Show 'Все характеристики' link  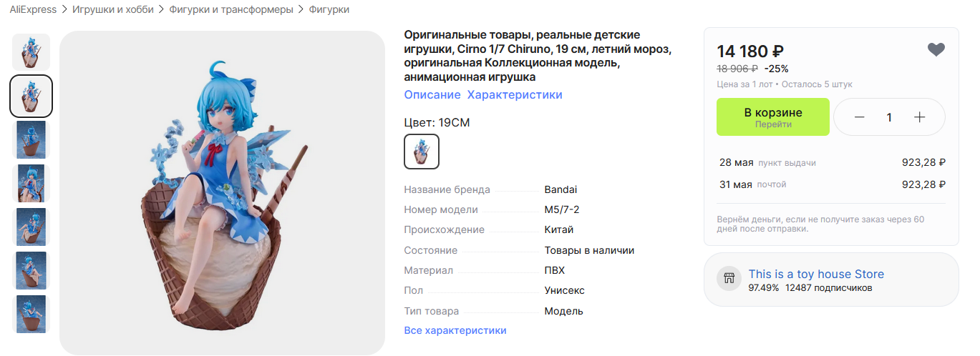click(455, 331)
